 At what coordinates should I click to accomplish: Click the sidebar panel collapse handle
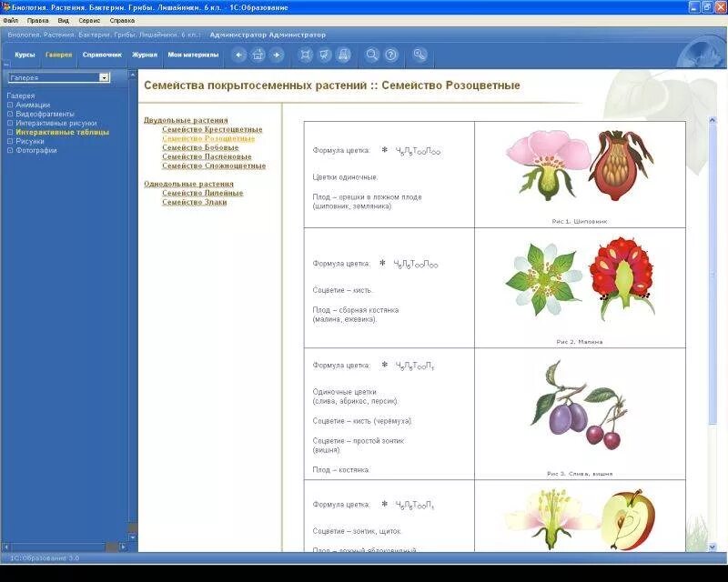[x=6, y=65]
